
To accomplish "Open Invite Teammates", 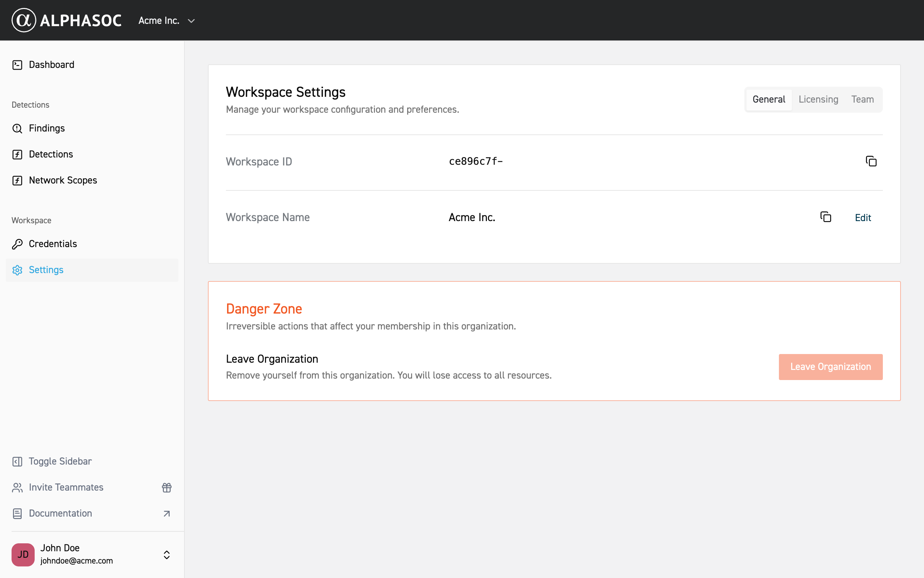I will pos(66,487).
